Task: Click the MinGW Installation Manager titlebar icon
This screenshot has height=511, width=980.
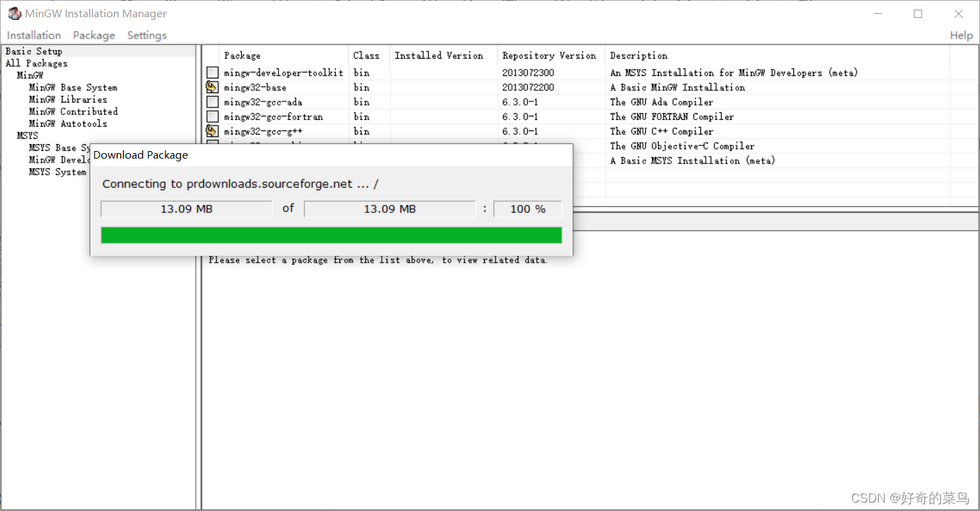Action: pos(14,13)
